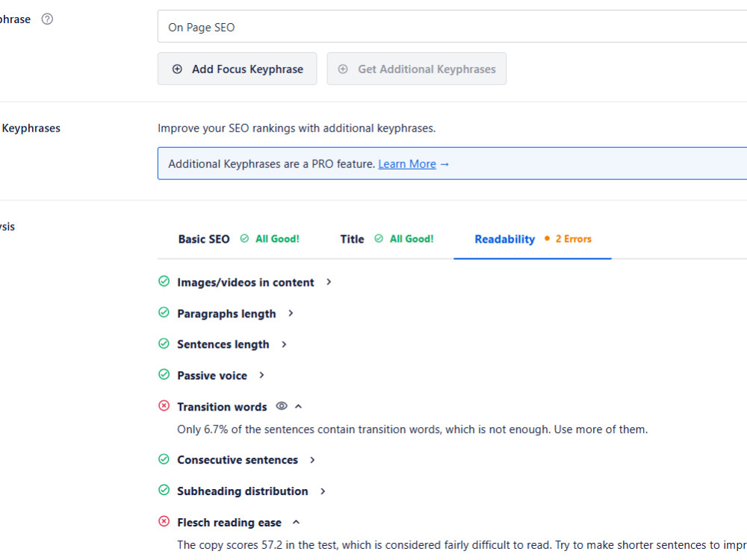Click the 2 Errors status text
This screenshot has width=747, height=560.
pos(573,239)
